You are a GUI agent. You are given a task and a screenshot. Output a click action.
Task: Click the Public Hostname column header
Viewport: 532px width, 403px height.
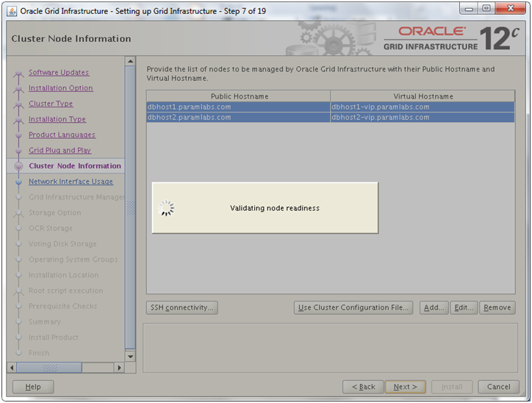[x=239, y=96]
